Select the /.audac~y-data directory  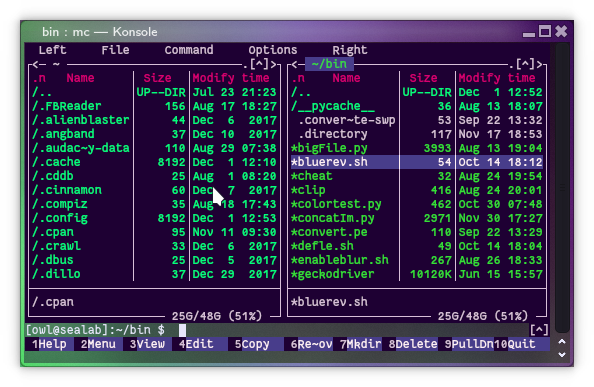coord(155,148)
